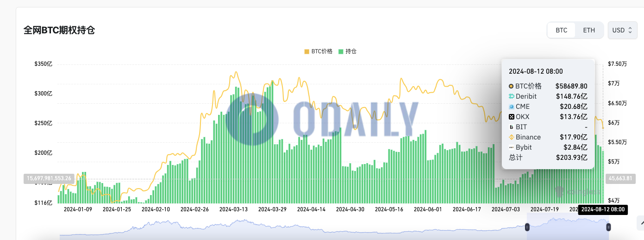This screenshot has height=240, width=644.
Task: Toggle the 持仓 legend series
Action: coord(348,51)
